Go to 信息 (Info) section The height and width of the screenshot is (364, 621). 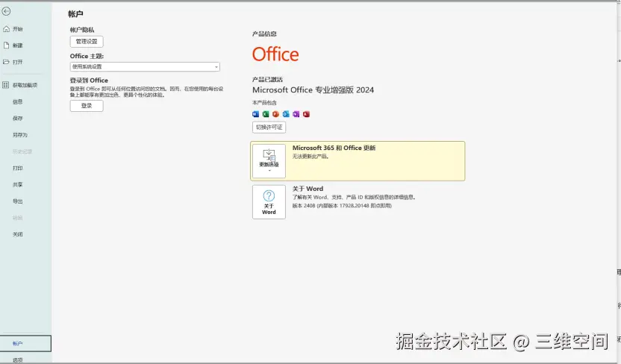17,101
